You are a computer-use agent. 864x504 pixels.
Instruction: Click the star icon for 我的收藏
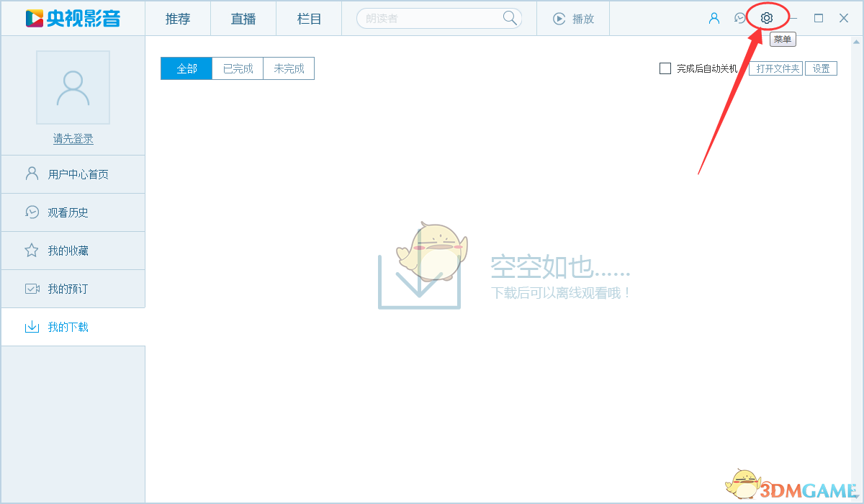pos(32,251)
